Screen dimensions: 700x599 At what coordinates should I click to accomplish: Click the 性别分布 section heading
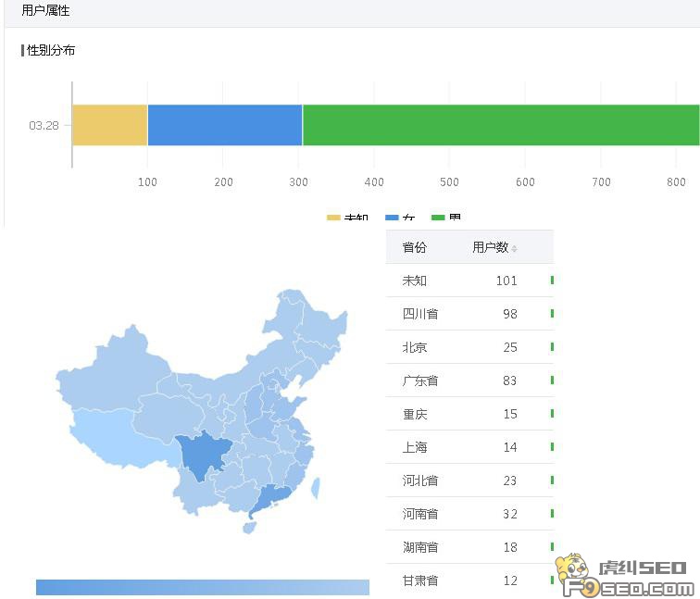click(x=50, y=50)
